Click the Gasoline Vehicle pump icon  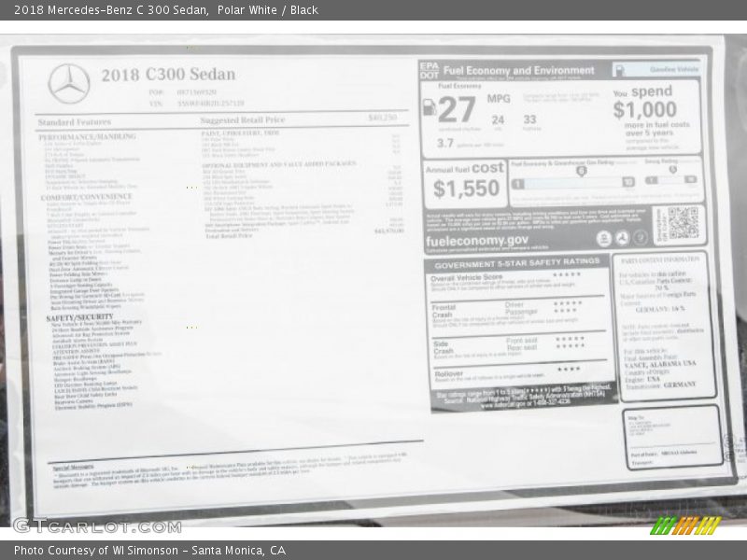(619, 70)
